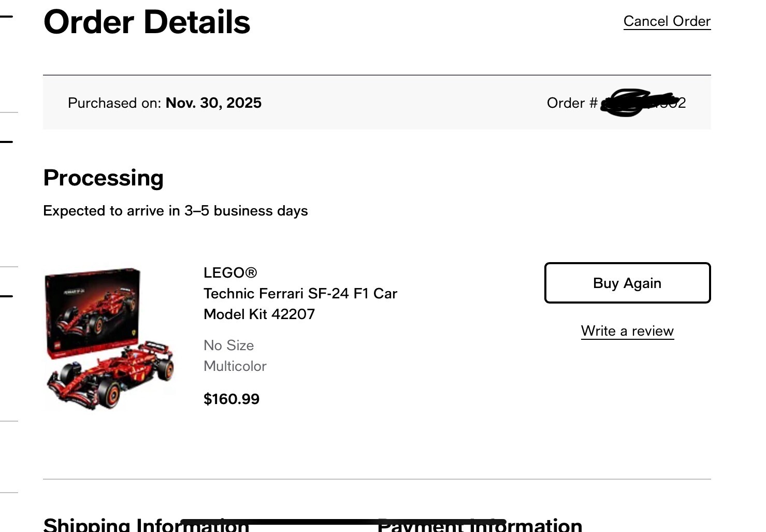
Task: Tap the black home indicator bar
Action: (x=342, y=522)
